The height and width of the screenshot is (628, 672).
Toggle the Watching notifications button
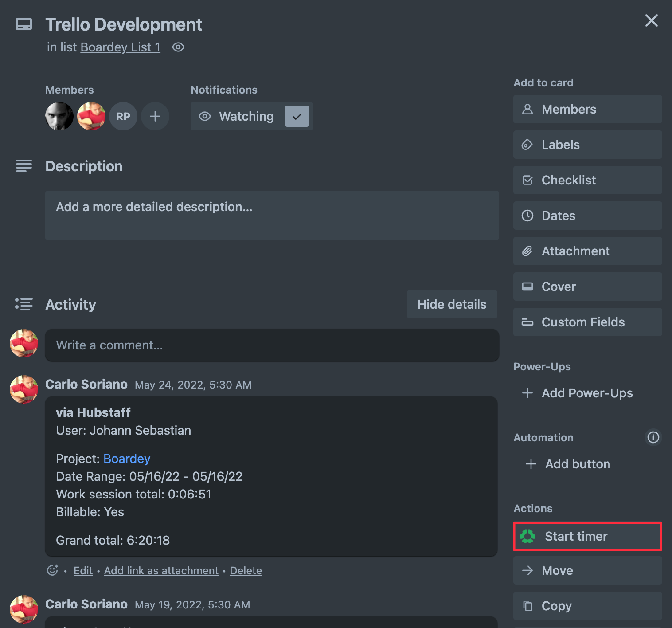click(x=252, y=116)
